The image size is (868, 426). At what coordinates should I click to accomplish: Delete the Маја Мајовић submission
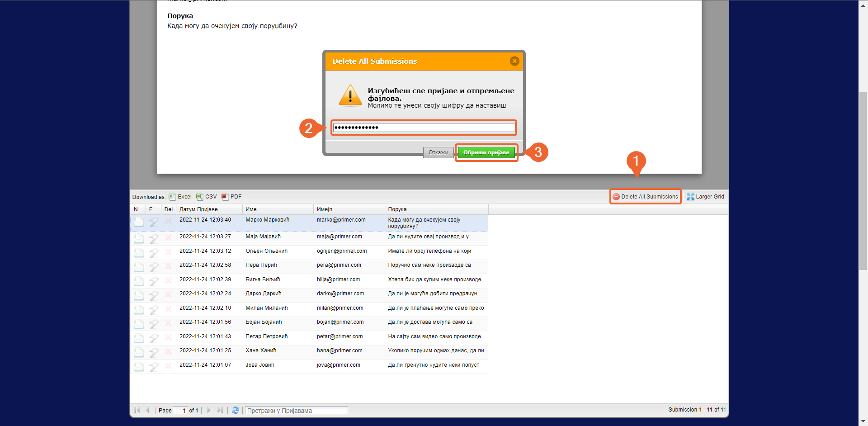pyautogui.click(x=168, y=237)
